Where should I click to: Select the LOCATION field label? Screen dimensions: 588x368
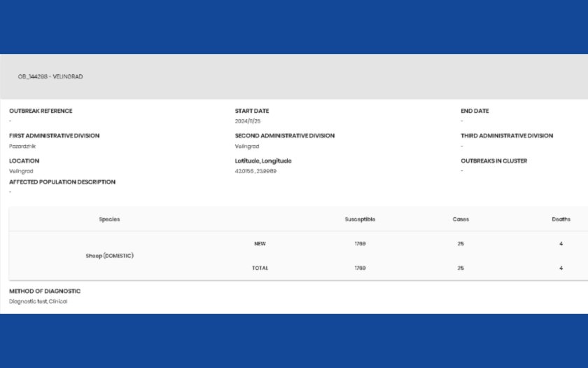(24, 161)
